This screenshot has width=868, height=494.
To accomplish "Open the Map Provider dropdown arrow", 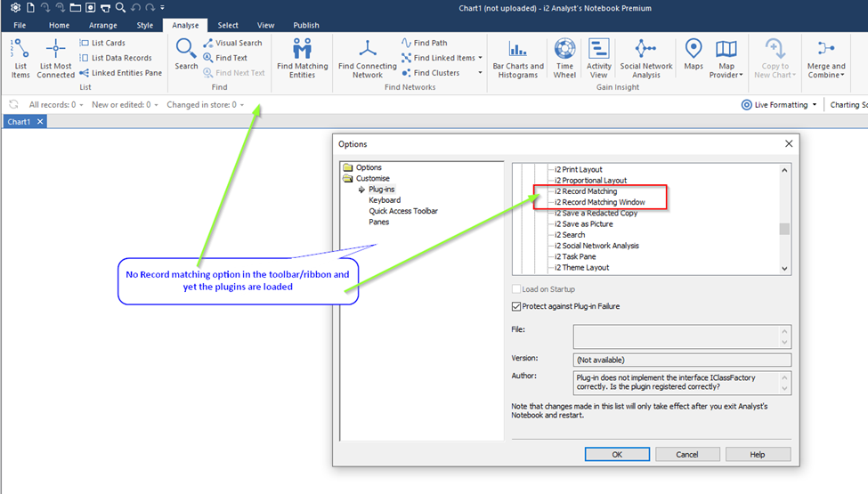I will point(741,76).
